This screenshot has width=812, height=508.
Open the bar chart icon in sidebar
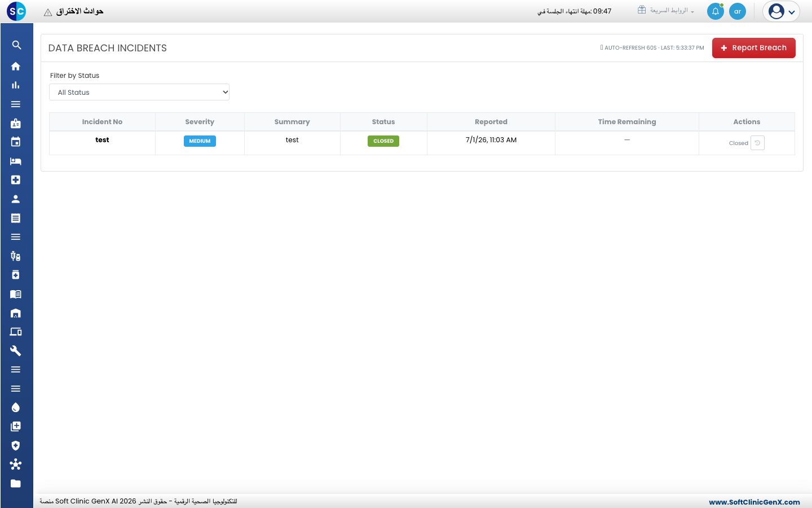click(16, 85)
